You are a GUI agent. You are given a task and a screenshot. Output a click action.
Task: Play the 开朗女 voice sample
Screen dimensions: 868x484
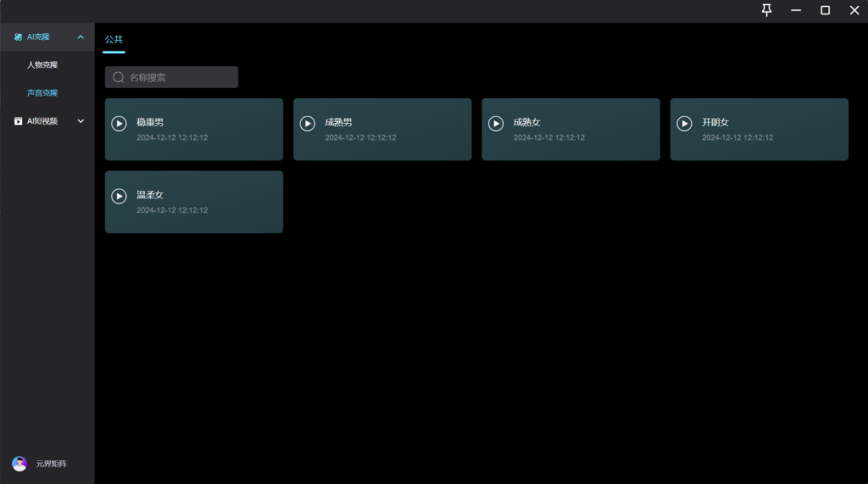coord(684,124)
